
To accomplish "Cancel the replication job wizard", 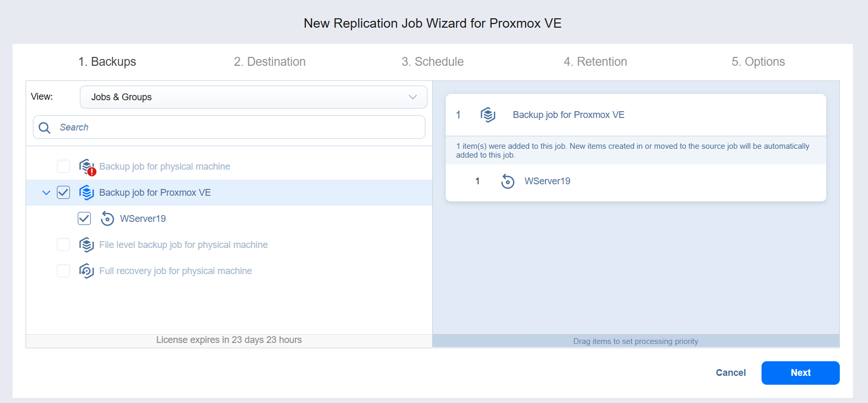I will (731, 373).
